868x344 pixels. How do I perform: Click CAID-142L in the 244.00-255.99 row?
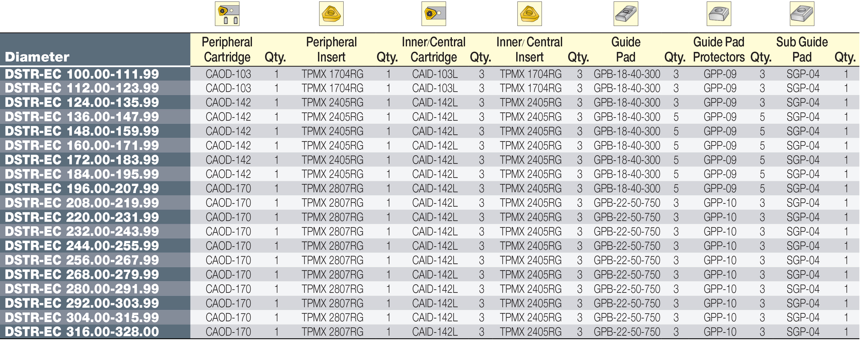point(435,246)
